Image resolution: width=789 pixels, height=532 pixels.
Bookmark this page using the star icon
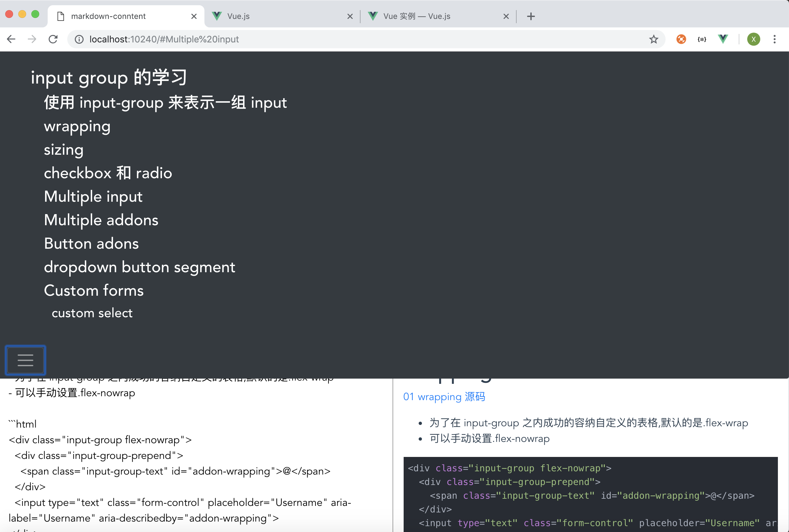(654, 39)
